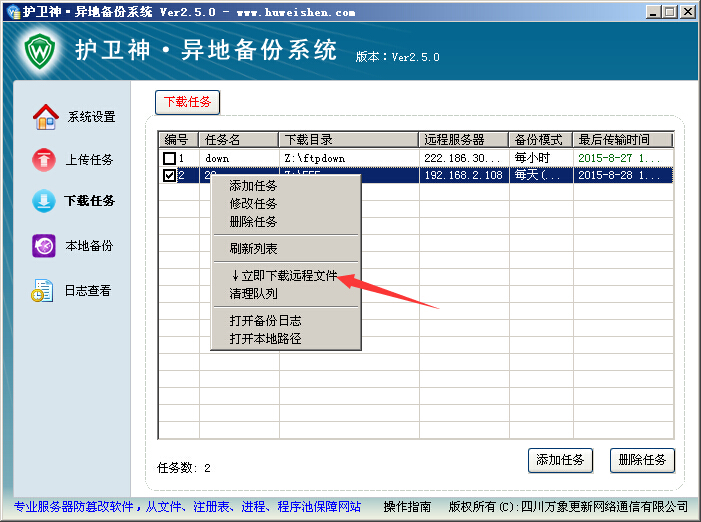
Task: Open the 本地备份 sidebar label
Action: tap(89, 246)
